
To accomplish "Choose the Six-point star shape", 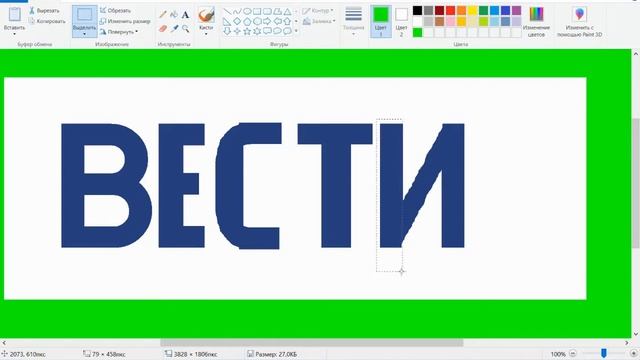I will point(257,31).
